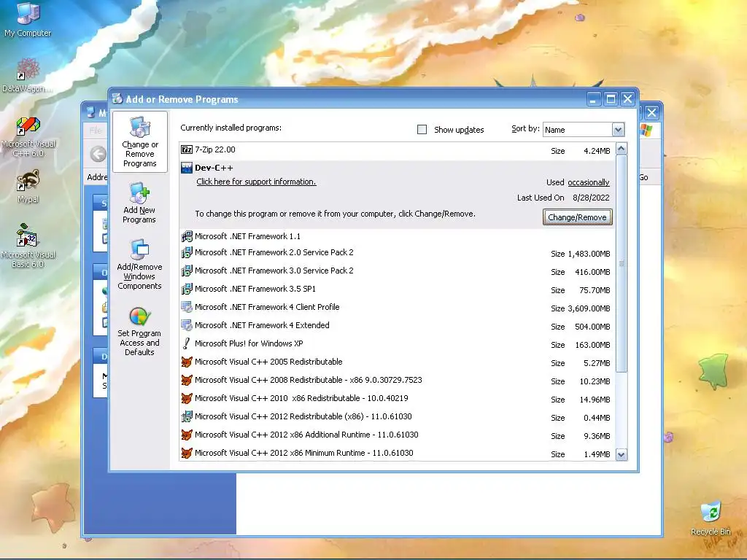Choose Add New Programs sidebar icon
Screen dimensions: 747x560
point(139,203)
